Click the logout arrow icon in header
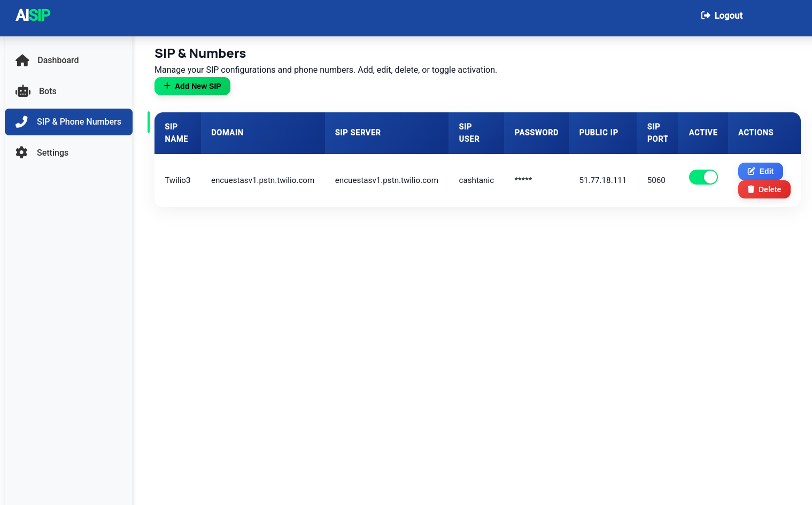 pyautogui.click(x=705, y=16)
